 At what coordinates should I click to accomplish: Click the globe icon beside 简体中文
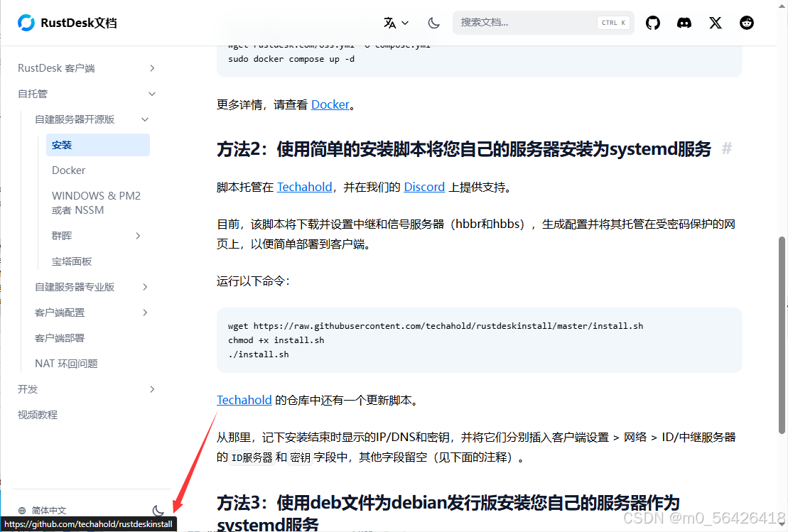click(22, 510)
